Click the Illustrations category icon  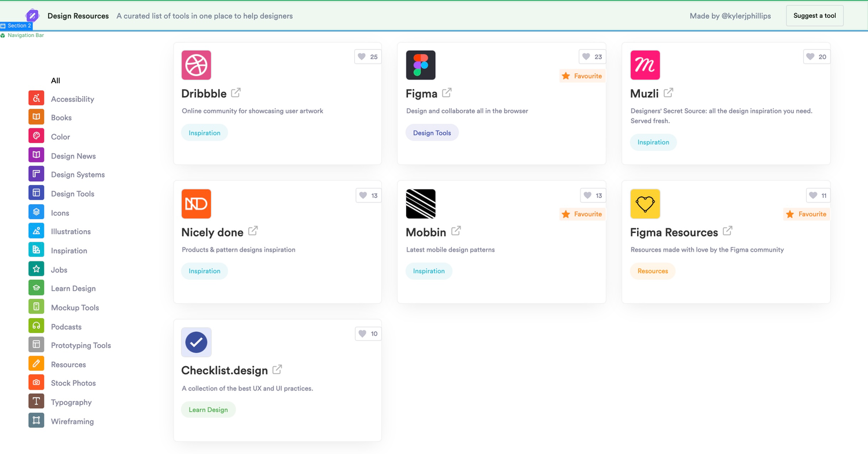36,231
